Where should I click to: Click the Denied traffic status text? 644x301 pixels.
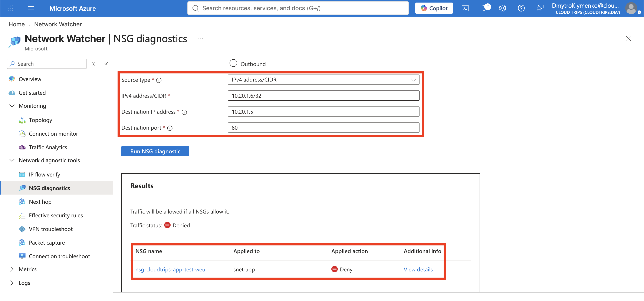tap(181, 225)
